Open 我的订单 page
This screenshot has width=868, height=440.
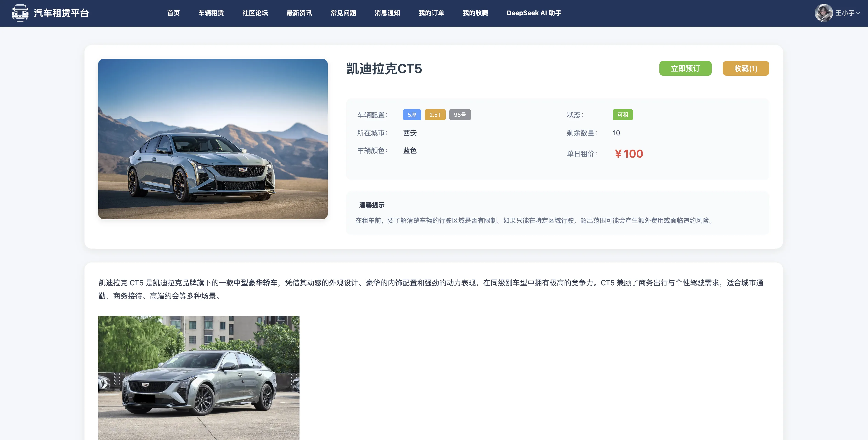[x=431, y=13]
